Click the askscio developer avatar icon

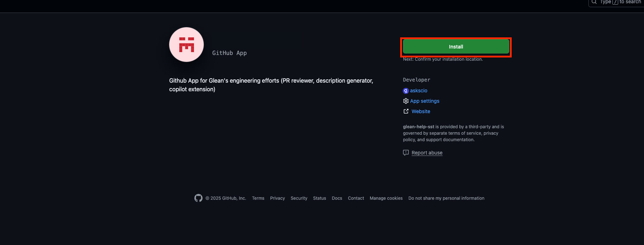406,91
